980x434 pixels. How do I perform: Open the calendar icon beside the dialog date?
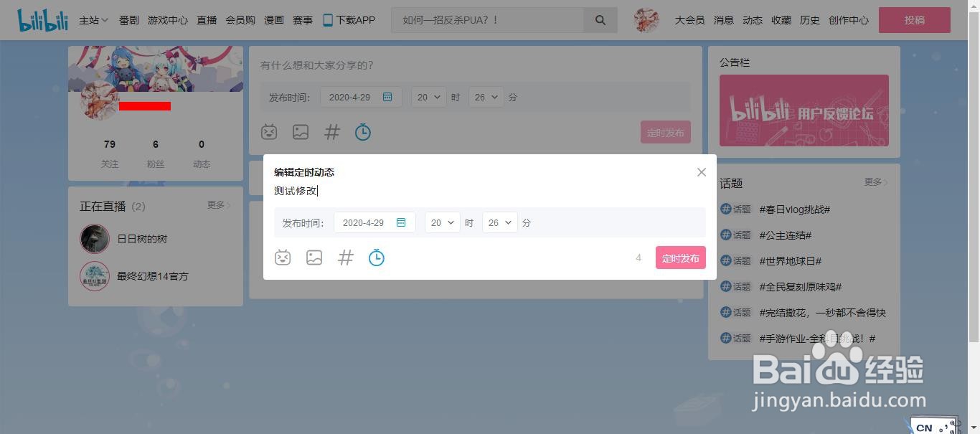[401, 222]
